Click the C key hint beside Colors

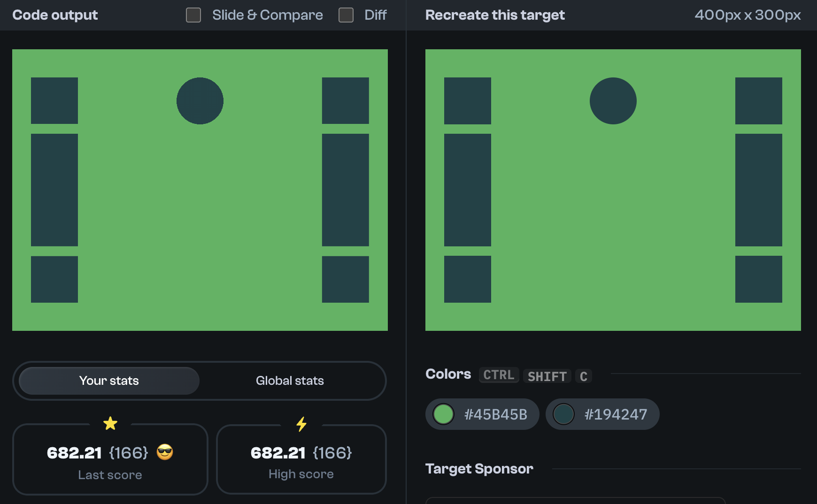[583, 376]
